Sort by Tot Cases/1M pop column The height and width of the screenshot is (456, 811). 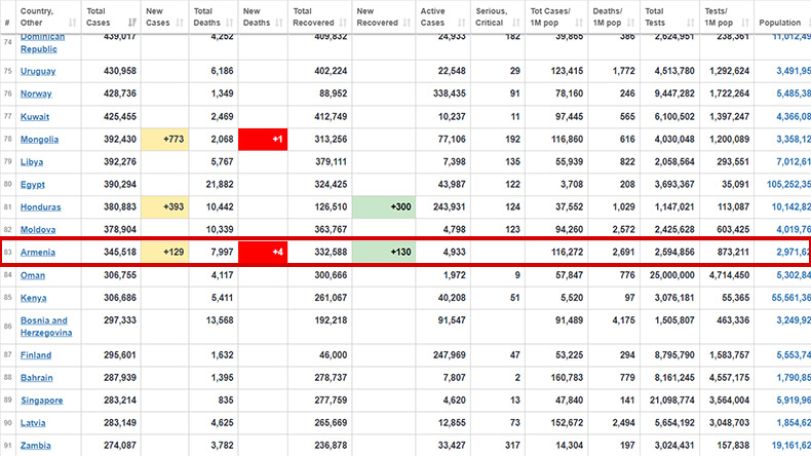(x=556, y=17)
